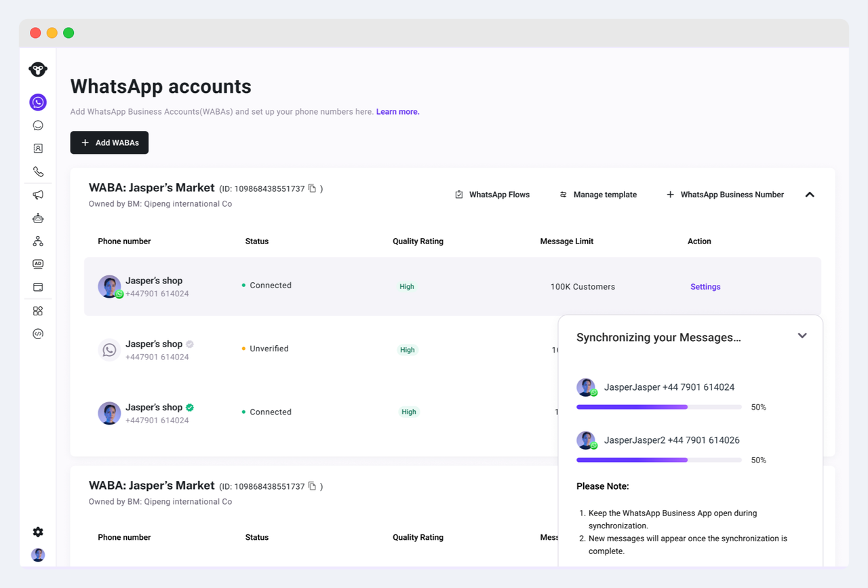
Task: Click the phone calls sidebar icon
Action: tap(38, 172)
